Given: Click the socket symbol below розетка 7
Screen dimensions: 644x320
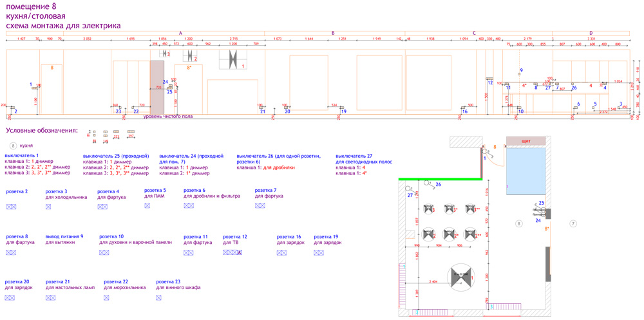Looking at the screenshot, I should coord(260,206).
